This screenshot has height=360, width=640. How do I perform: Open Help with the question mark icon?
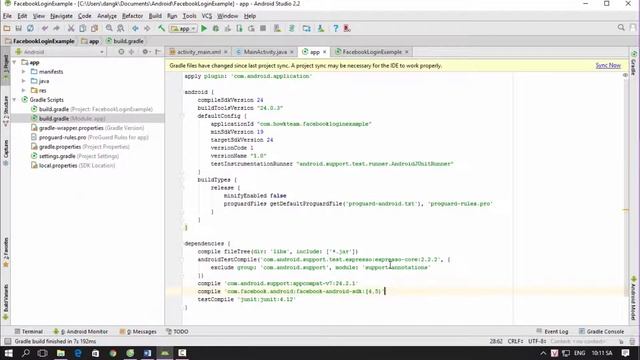coord(336,29)
